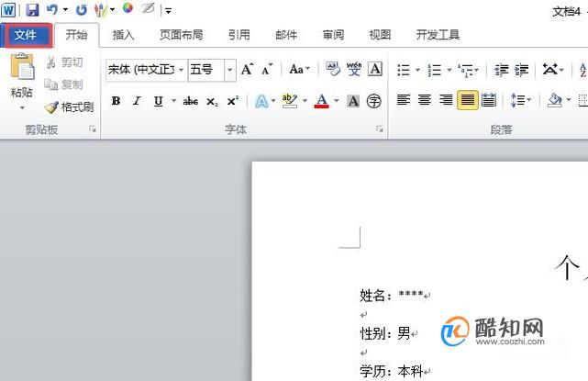
Task: Open the 文件 (File) tab
Action: click(x=26, y=35)
